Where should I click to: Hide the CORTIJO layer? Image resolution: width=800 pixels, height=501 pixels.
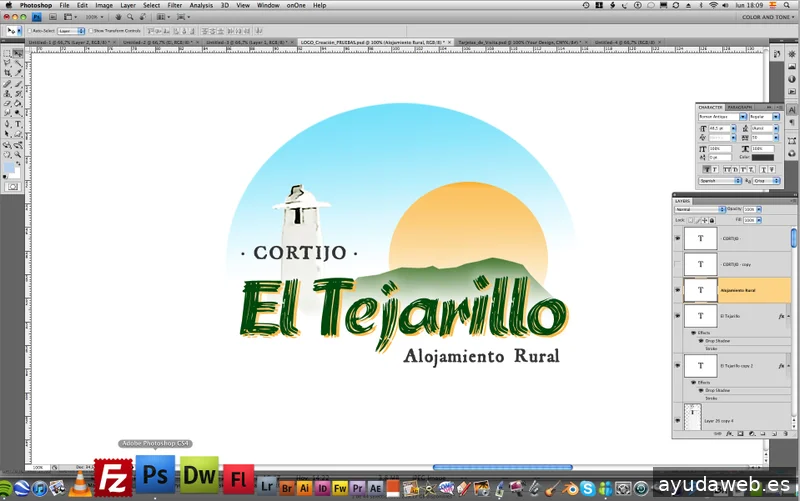tap(678, 238)
